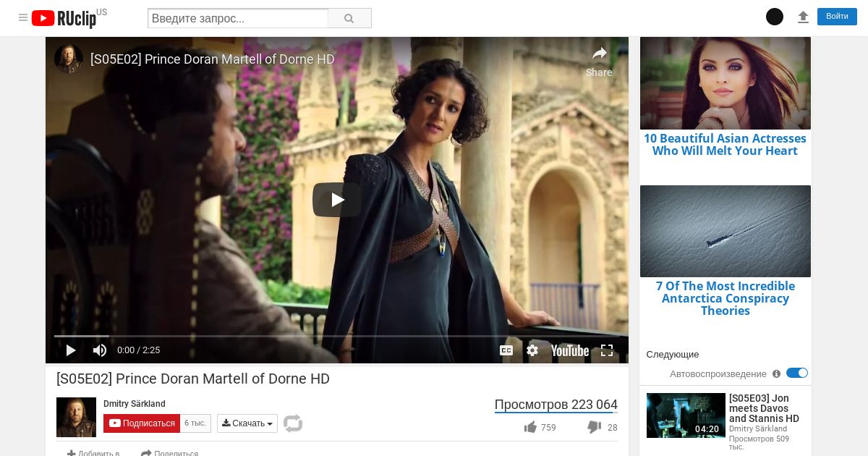The width and height of the screenshot is (868, 456).
Task: Open the Jon meets Davos video thumbnail
Action: pyautogui.click(x=686, y=415)
